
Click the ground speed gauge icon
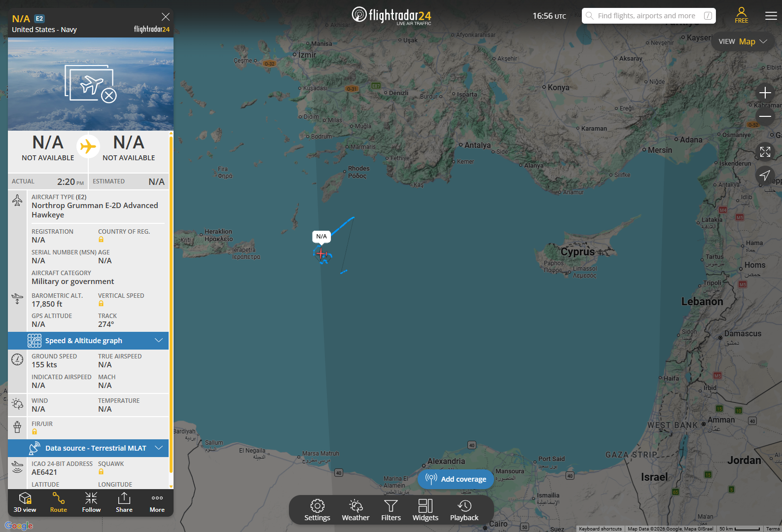(x=17, y=359)
